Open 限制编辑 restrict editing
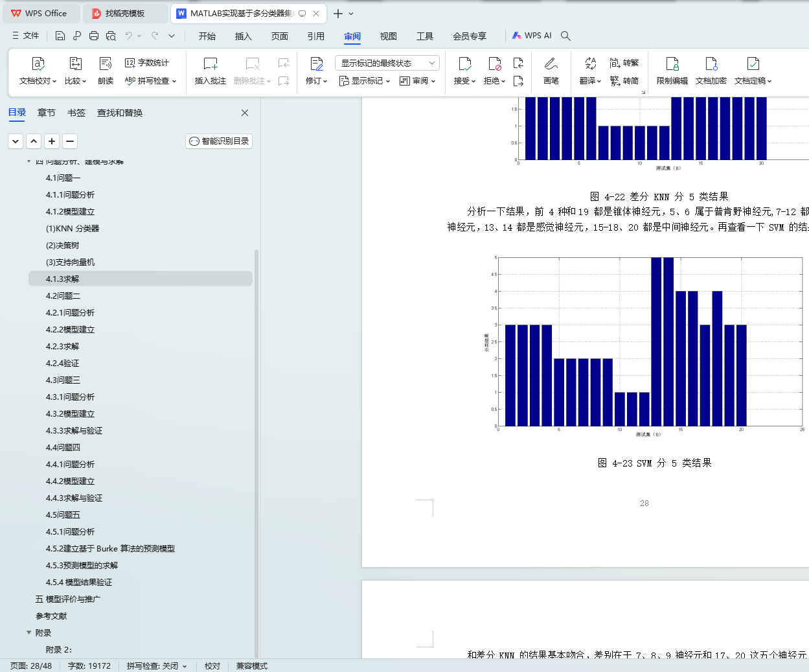This screenshot has width=809, height=672. pyautogui.click(x=672, y=71)
